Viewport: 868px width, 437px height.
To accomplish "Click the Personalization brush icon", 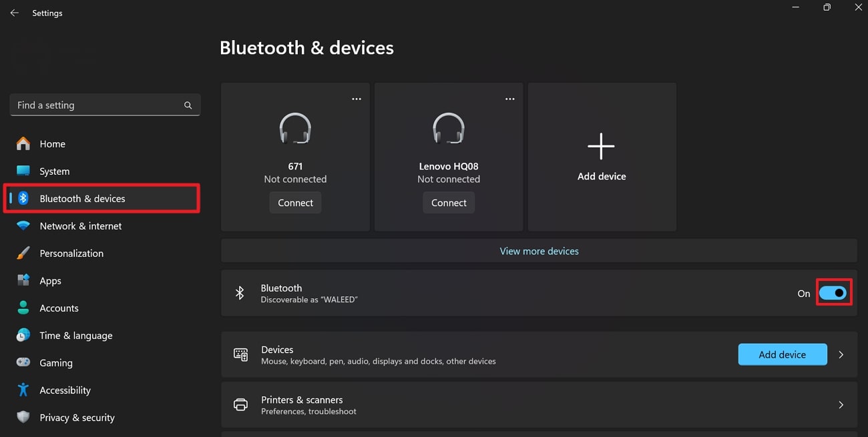I will click(23, 253).
